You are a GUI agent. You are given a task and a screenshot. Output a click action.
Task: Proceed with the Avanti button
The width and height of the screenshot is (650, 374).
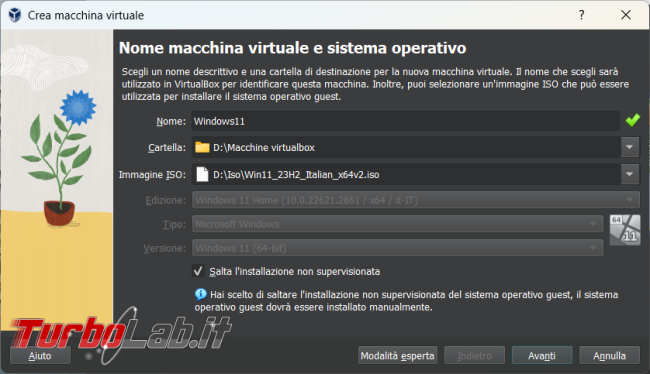point(542,356)
